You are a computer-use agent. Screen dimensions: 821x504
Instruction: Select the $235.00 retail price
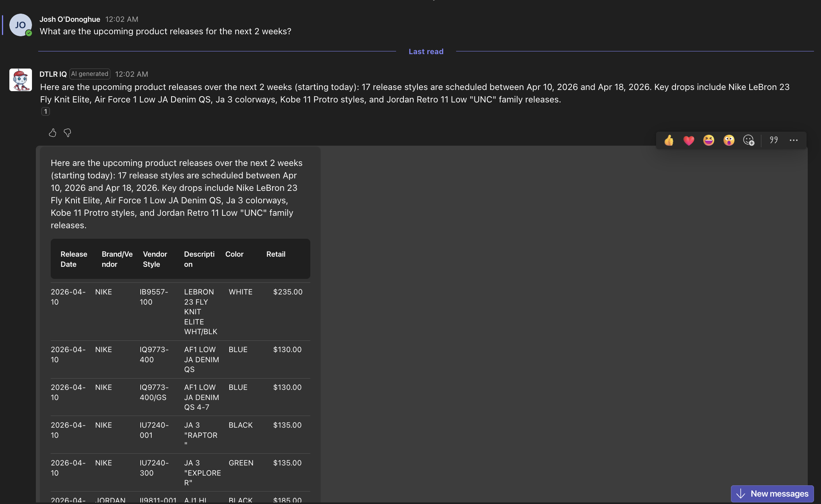coord(288,292)
